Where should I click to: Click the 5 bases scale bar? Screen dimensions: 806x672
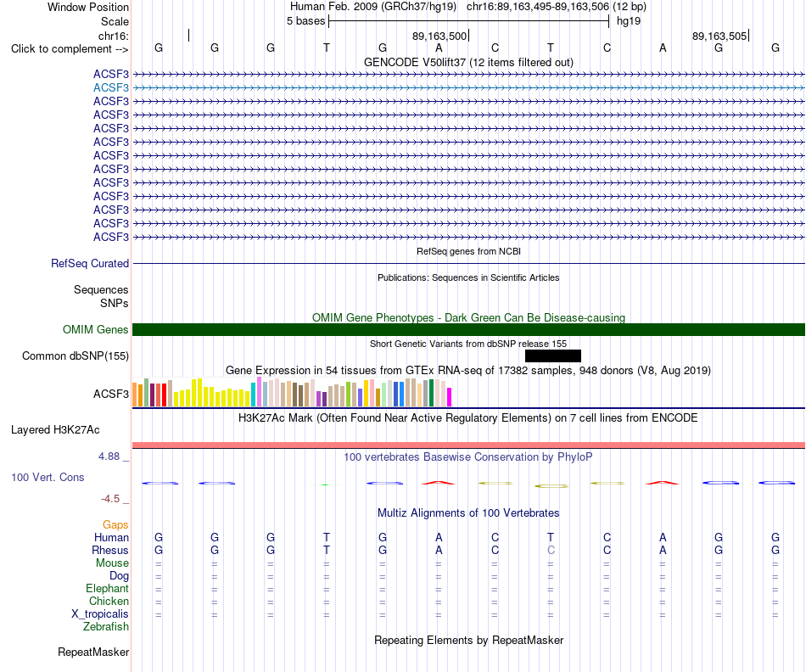469,21
